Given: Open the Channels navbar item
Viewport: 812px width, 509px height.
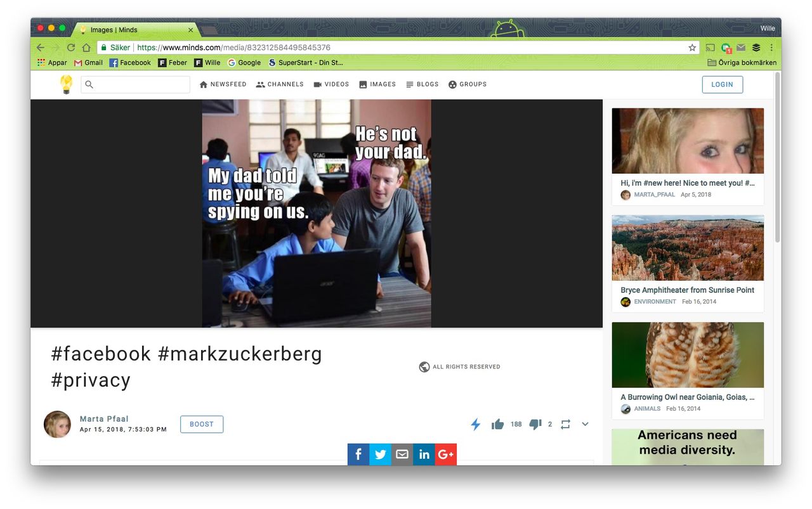Looking at the screenshot, I should pos(280,84).
